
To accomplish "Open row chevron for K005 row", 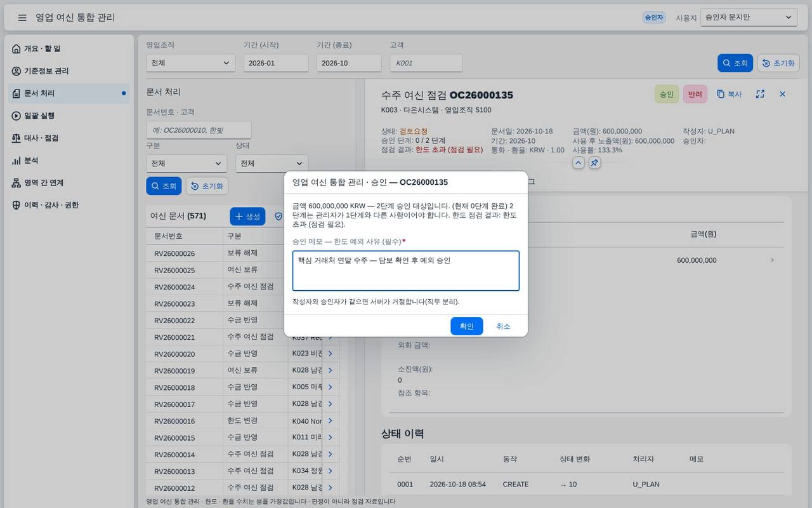I will (330, 387).
